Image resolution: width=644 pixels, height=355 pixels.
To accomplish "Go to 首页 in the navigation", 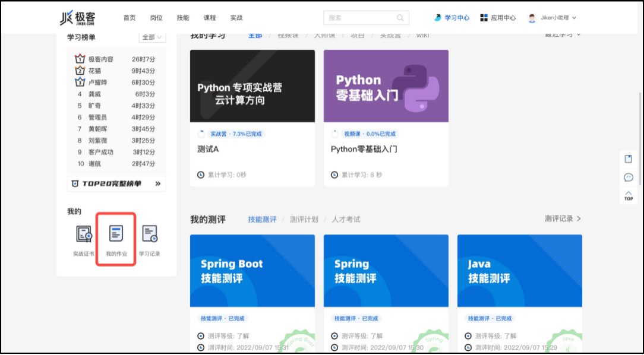I will (130, 18).
